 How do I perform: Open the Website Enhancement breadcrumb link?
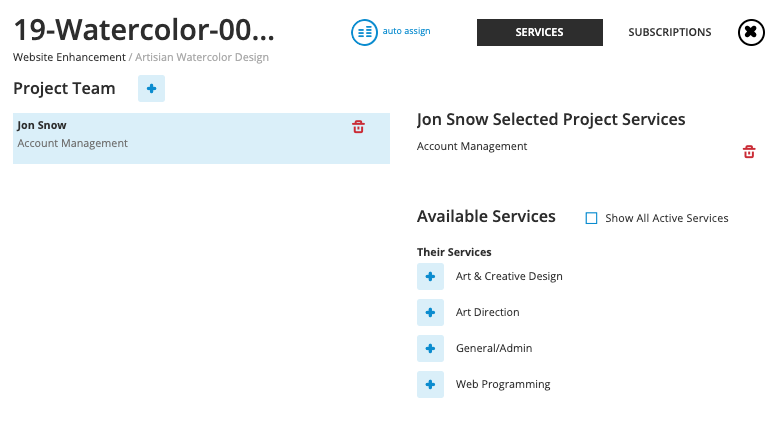pyautogui.click(x=69, y=57)
